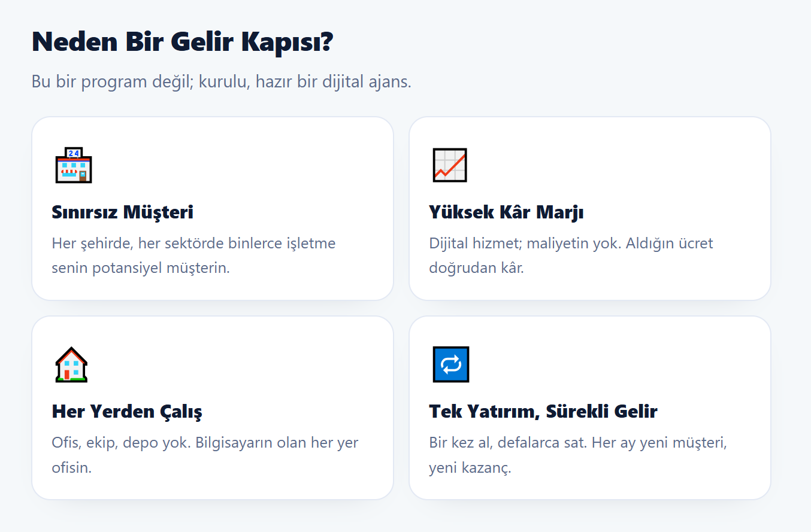Click the subtitle about hazır bir dijital ajans

[x=222, y=81]
